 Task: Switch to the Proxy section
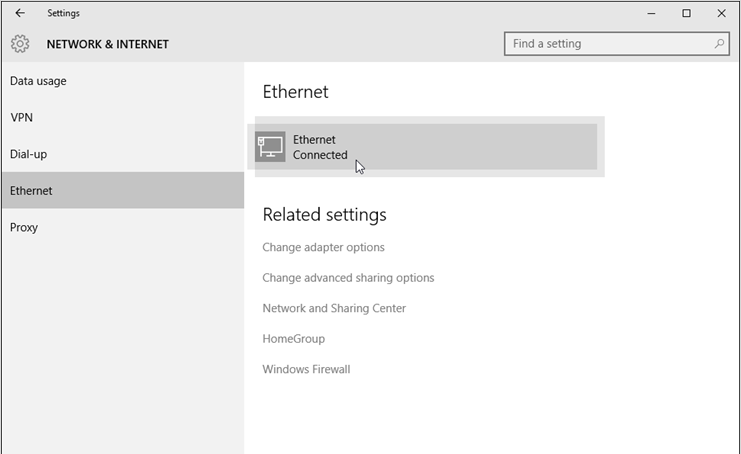tap(24, 227)
